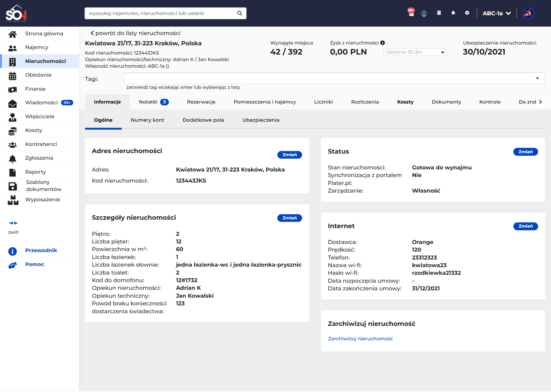Open the Rezerwacje tab
Viewport: 551px width, 392px height.
(x=201, y=102)
